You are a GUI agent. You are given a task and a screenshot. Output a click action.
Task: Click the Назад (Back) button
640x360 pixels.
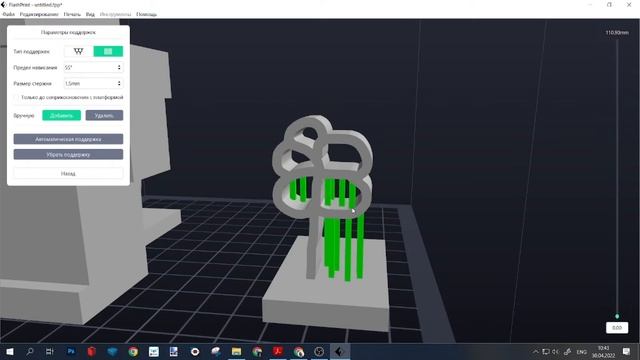tap(68, 173)
